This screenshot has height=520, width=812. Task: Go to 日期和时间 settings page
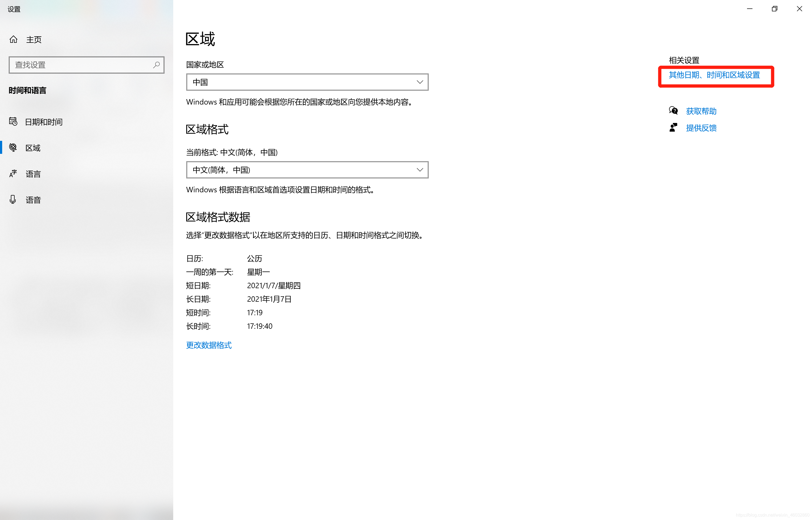[x=44, y=122]
